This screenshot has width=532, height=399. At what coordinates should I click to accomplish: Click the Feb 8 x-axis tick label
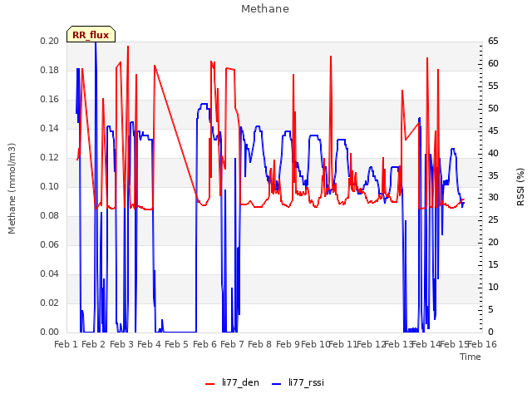(259, 344)
